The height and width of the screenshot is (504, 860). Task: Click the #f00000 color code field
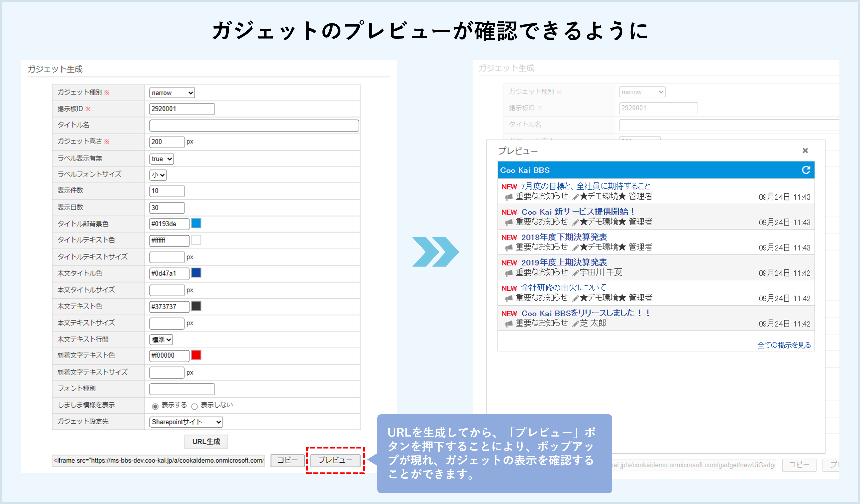169,356
